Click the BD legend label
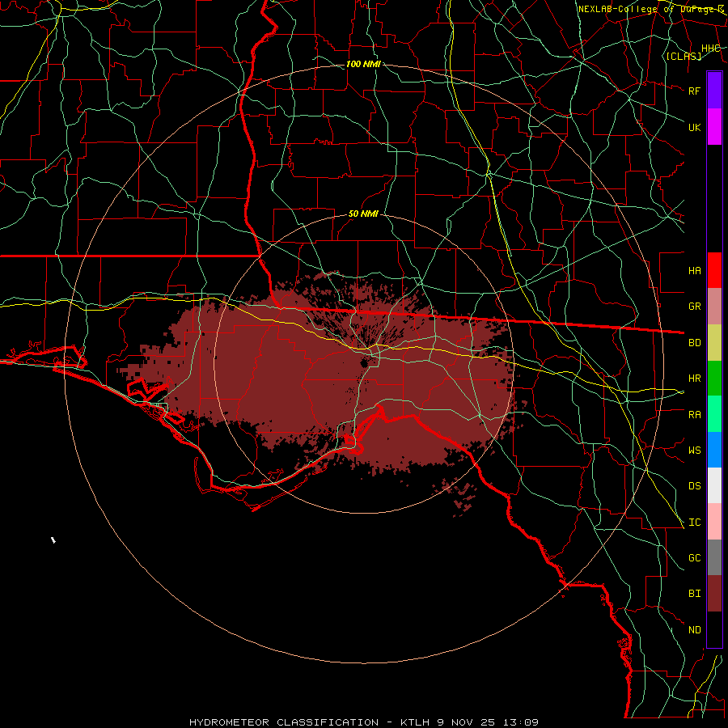The width and height of the screenshot is (728, 728). [x=695, y=343]
